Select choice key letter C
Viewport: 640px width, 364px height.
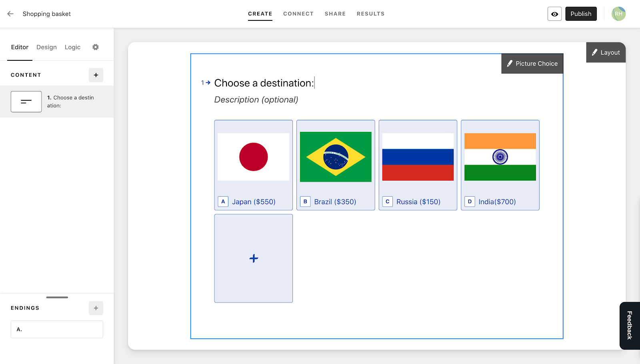388,201
